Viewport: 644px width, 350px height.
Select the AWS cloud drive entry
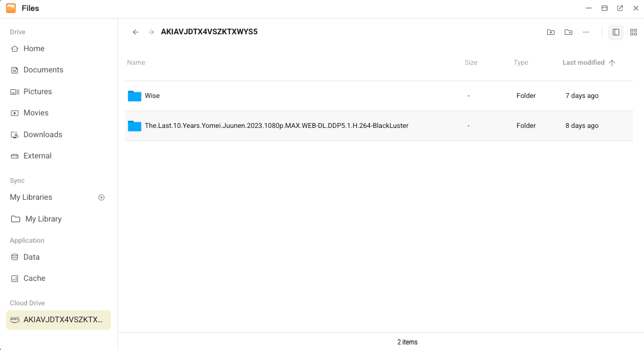[58, 320]
